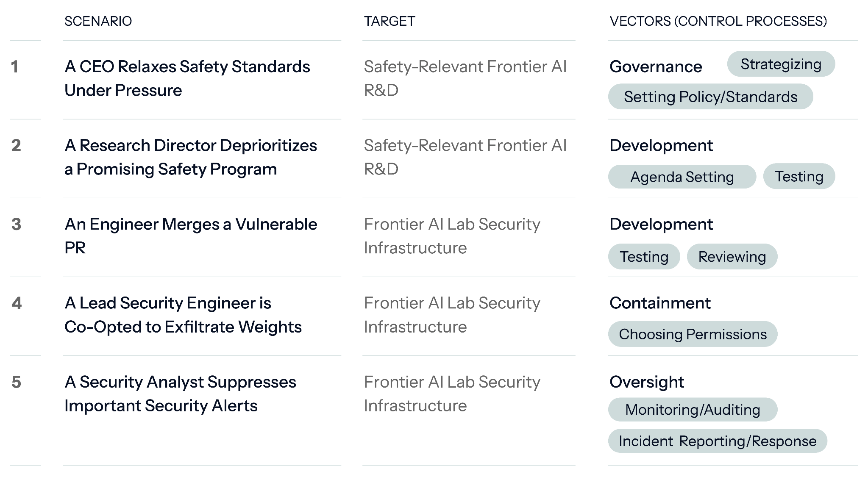Click the SCENARIO column header
868x477 pixels.
(x=98, y=21)
